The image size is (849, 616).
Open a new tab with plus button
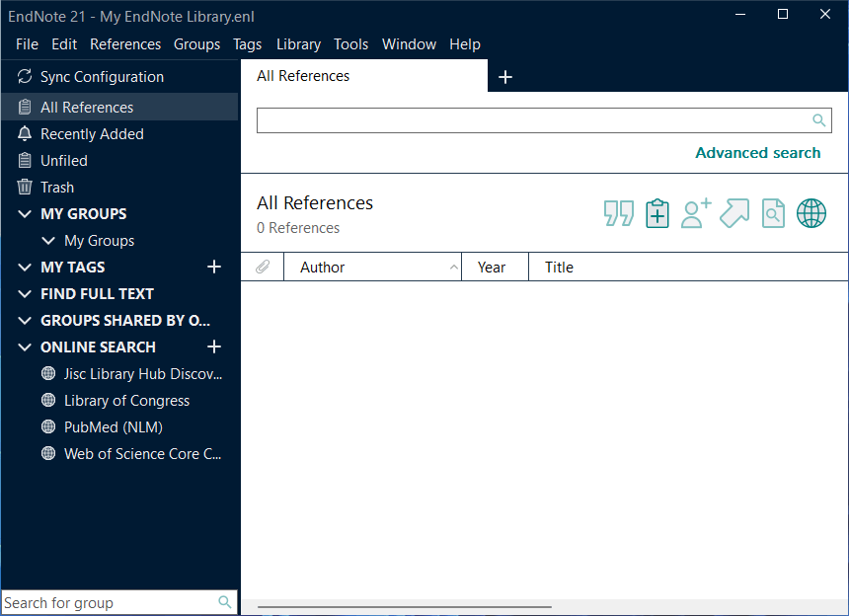click(505, 77)
